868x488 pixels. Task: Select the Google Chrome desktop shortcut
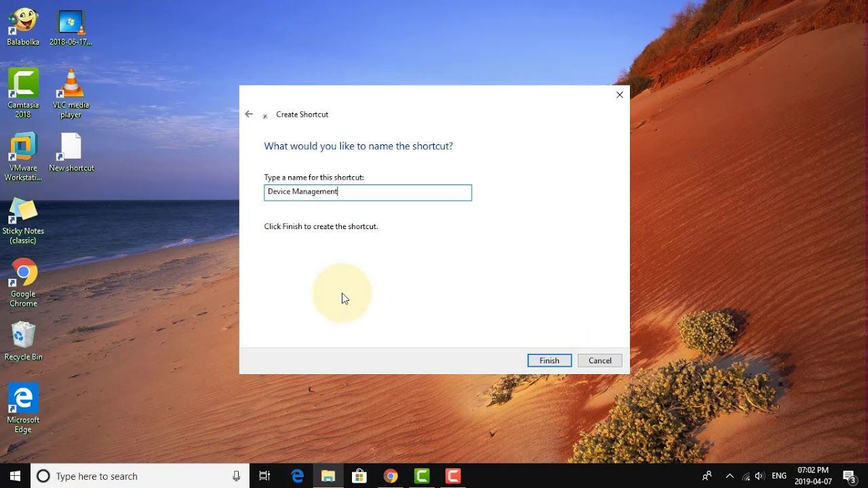[x=23, y=283]
